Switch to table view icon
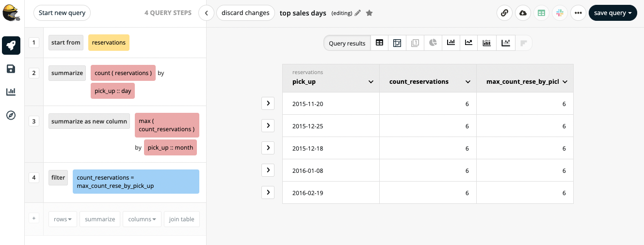Screen dimensions: 644x245 (x=380, y=43)
